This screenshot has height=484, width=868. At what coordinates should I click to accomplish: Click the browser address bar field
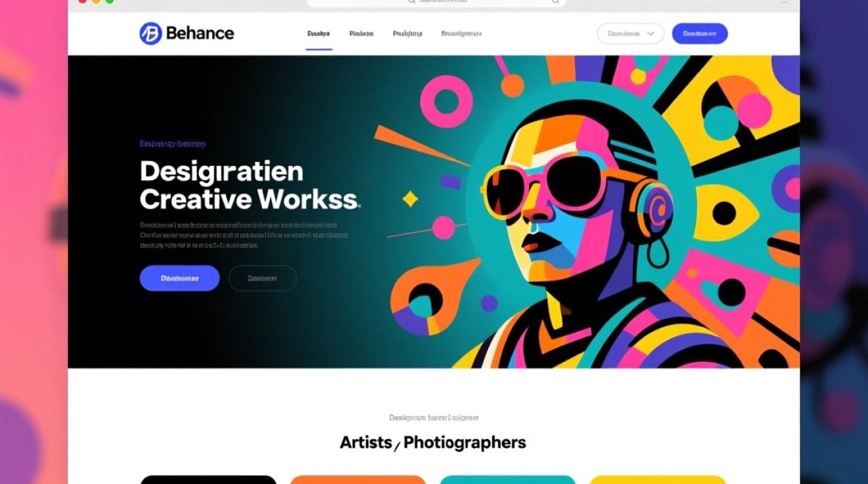(436, 3)
